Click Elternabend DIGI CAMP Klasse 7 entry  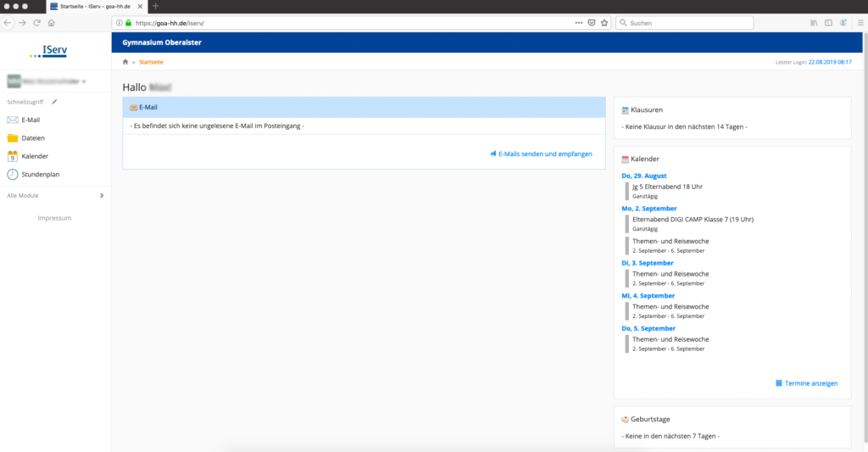pyautogui.click(x=693, y=220)
